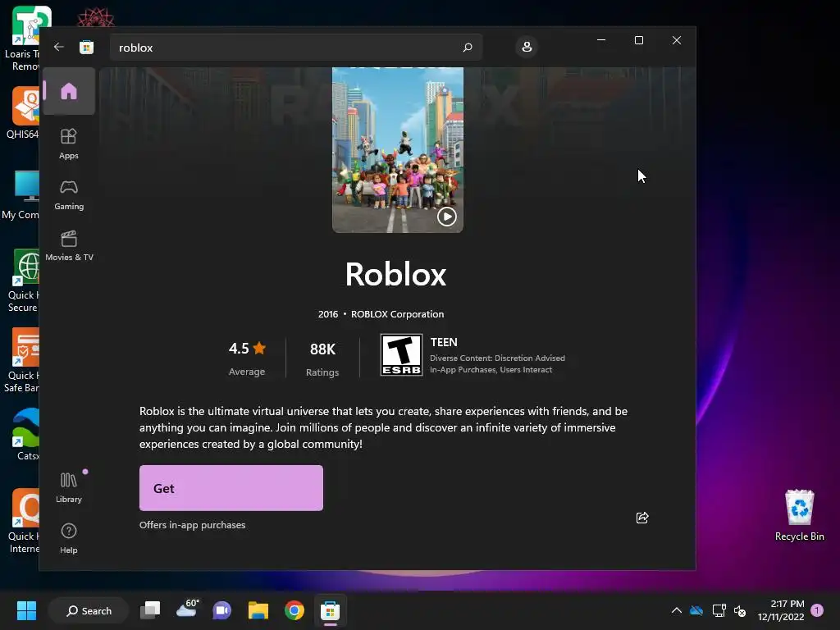Click the network display tray icon

click(x=719, y=610)
